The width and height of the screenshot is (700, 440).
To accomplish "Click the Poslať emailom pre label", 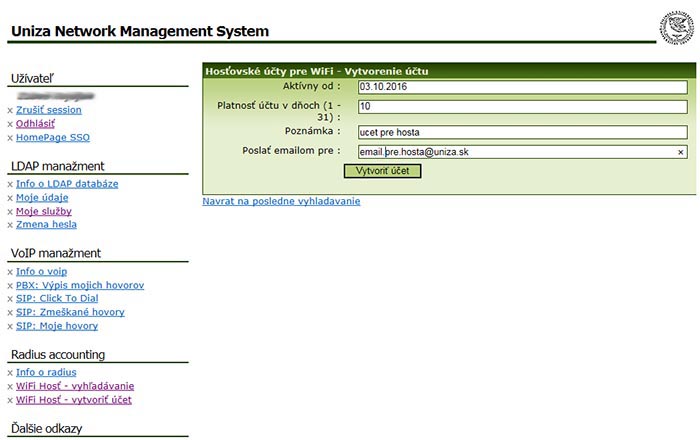I will pyautogui.click(x=292, y=151).
